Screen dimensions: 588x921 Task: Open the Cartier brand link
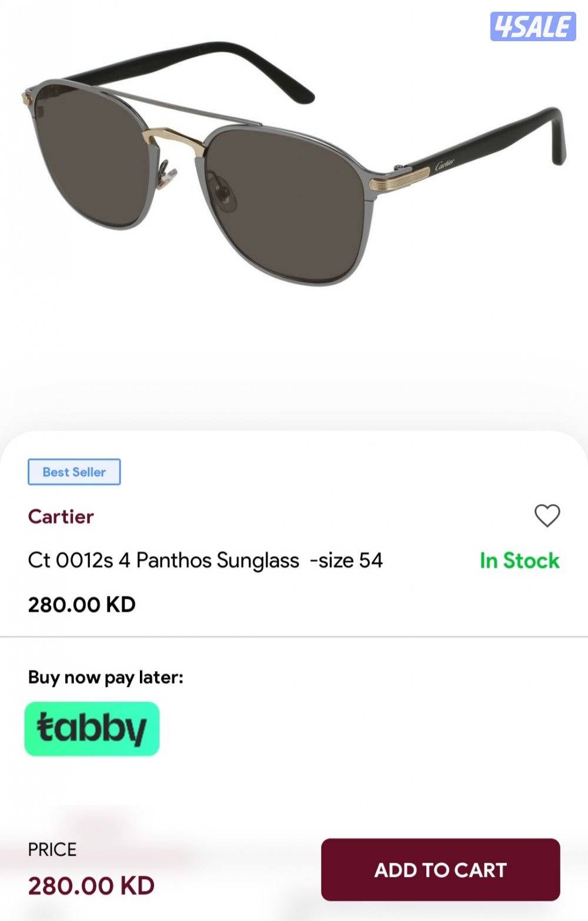[61, 516]
